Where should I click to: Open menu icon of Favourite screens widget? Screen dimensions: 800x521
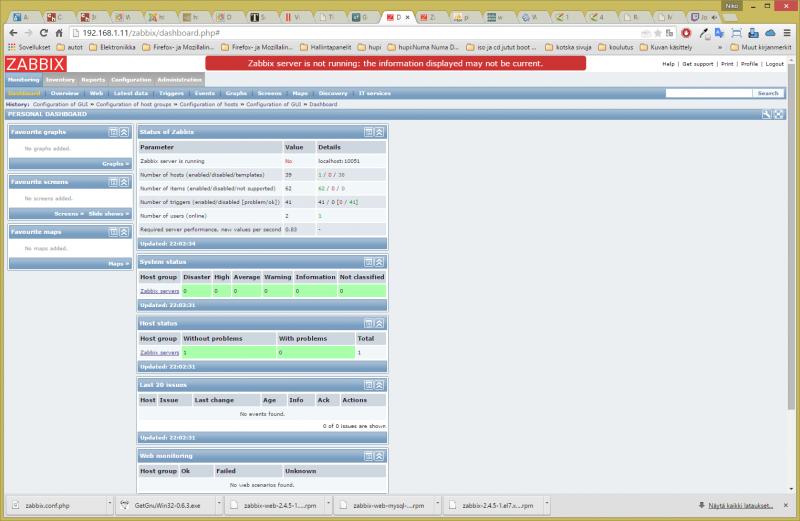[x=113, y=182]
